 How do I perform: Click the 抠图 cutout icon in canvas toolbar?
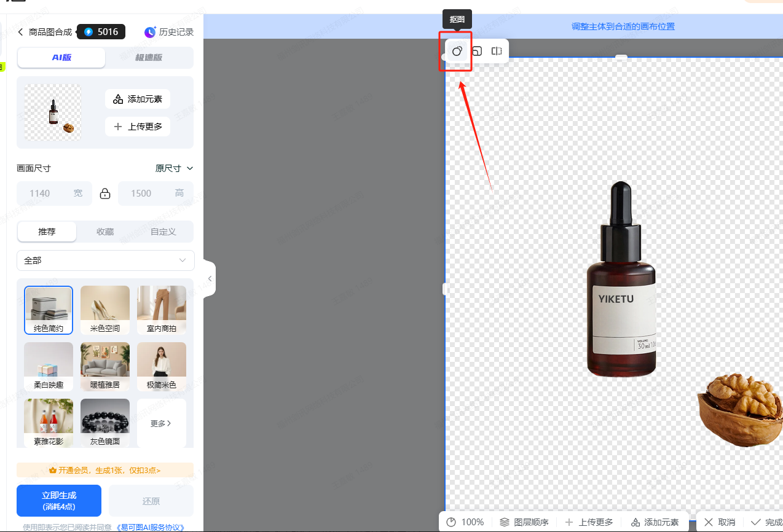coord(457,51)
